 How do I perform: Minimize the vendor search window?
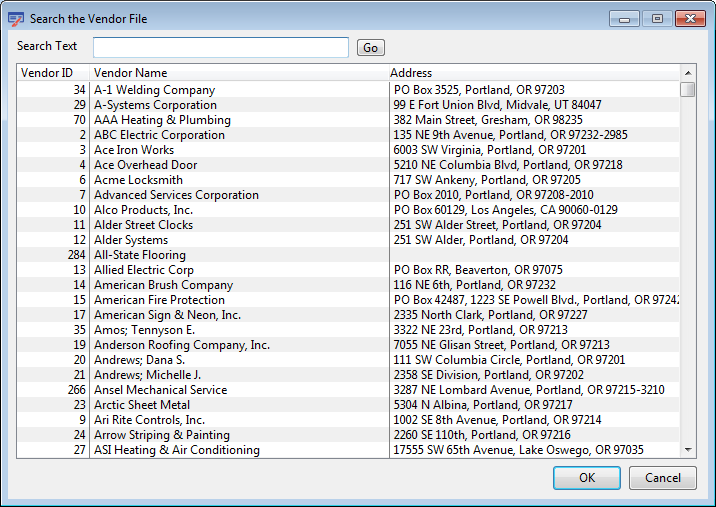point(627,18)
